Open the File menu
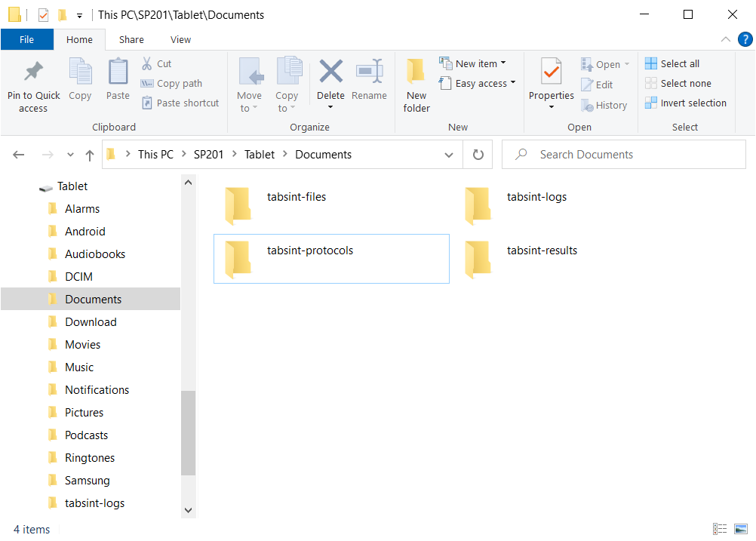The width and height of the screenshot is (756, 541). point(26,39)
